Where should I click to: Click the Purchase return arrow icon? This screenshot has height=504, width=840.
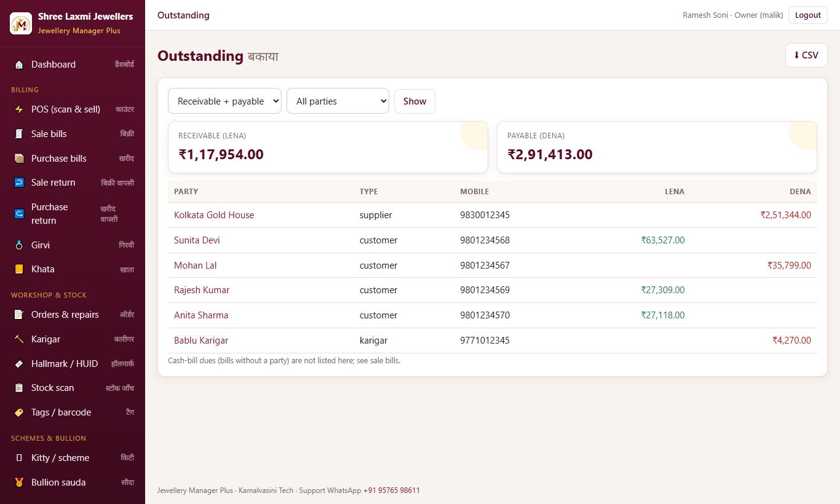(19, 214)
